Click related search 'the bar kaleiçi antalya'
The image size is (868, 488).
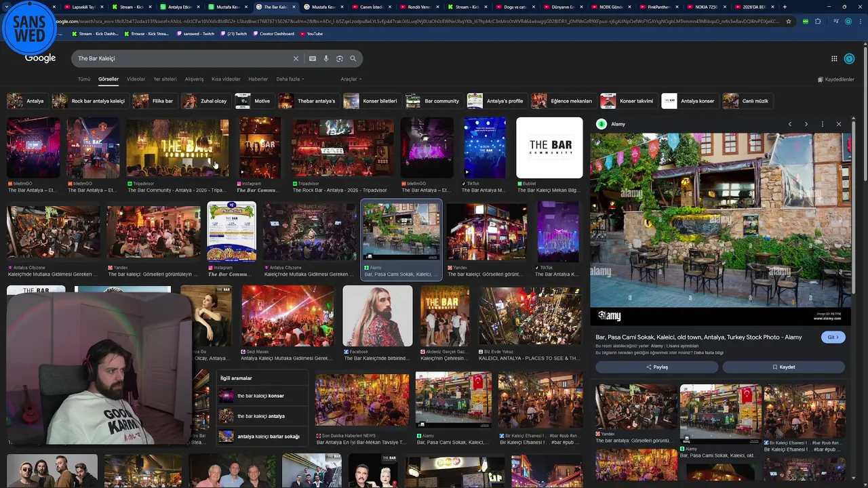[x=261, y=416]
